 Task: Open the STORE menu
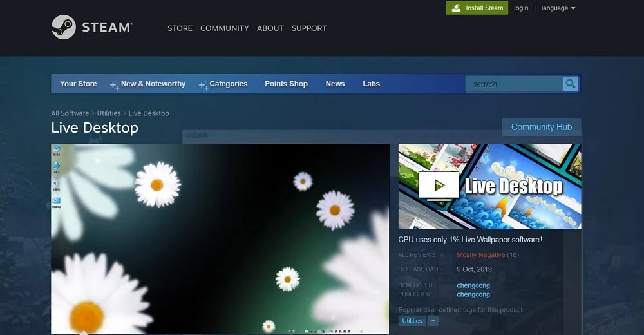180,28
